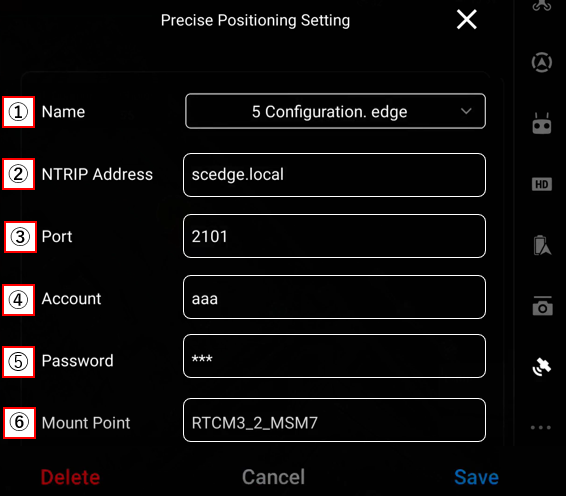Open the aircraft drone settings icon
Screen dimensions: 569x496
542,5
